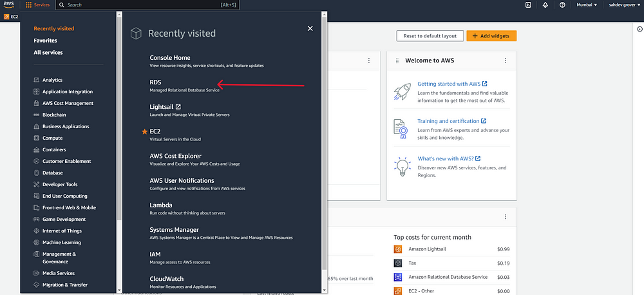
Task: Click the Blockchain category icon
Action: [37, 115]
